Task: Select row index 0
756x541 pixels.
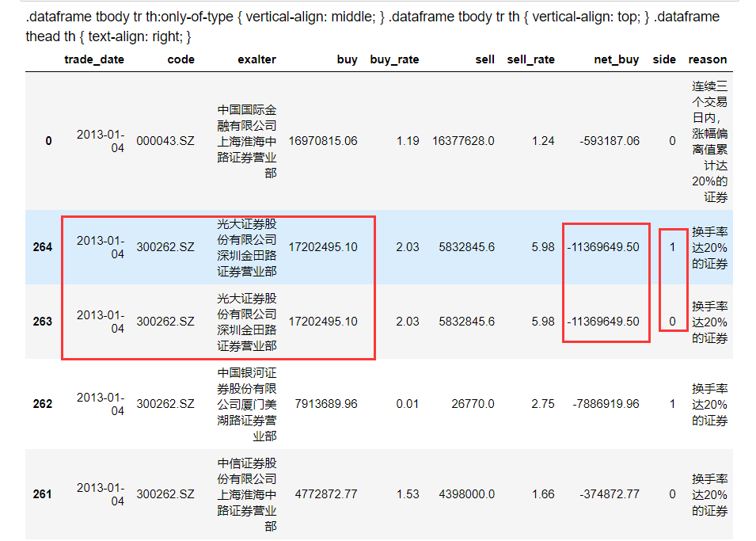Action: [x=49, y=141]
